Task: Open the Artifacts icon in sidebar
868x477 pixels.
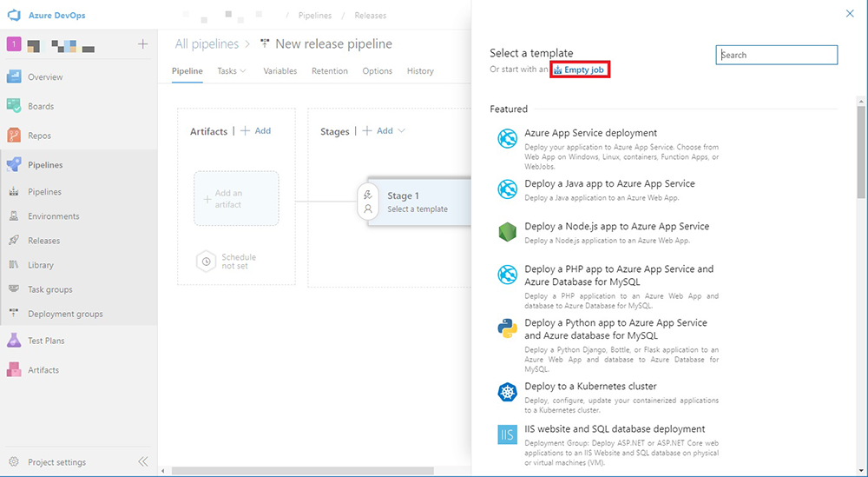Action: click(x=14, y=369)
